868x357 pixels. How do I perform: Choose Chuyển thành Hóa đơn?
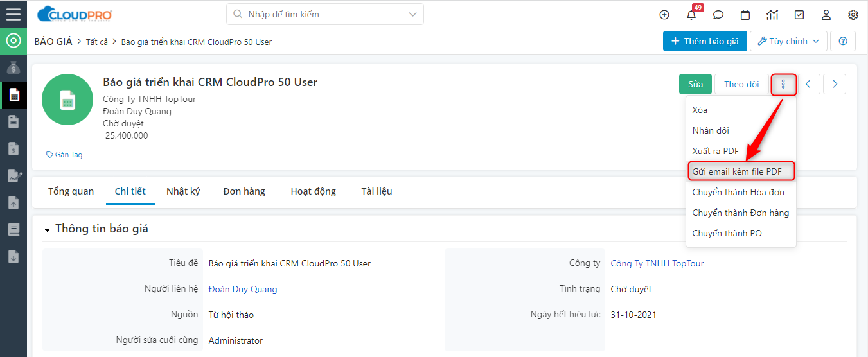pyautogui.click(x=741, y=192)
